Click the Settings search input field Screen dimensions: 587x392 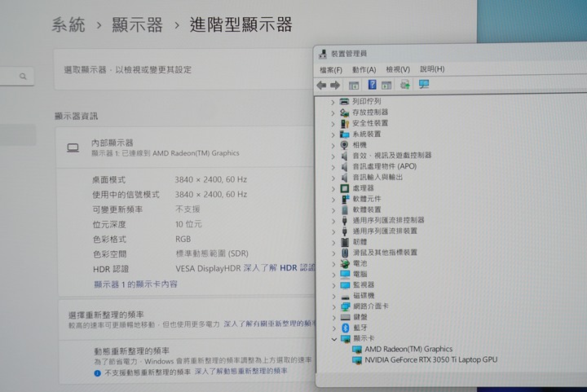pos(17,77)
